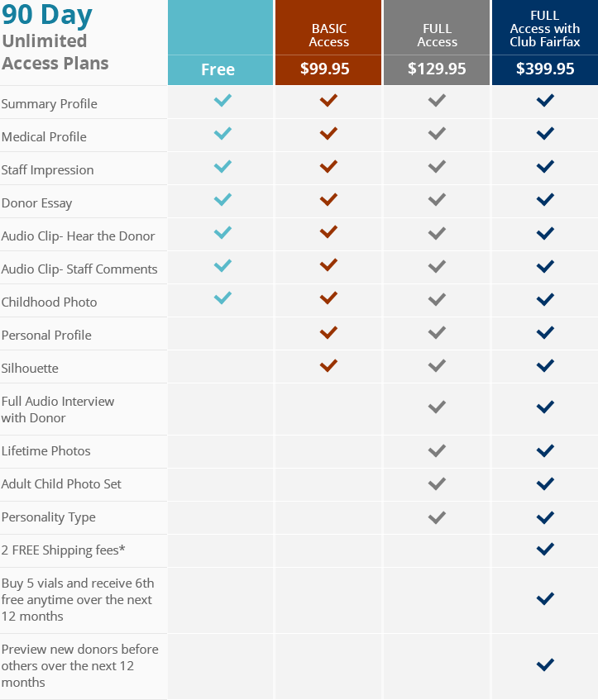Click the Free plan Donor Essay checkmark
The image size is (598, 700).
[x=222, y=200]
